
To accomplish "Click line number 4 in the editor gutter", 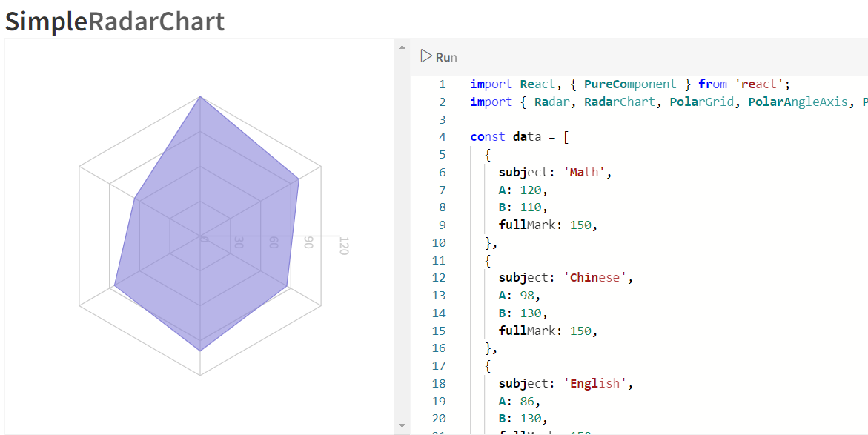I will point(442,136).
